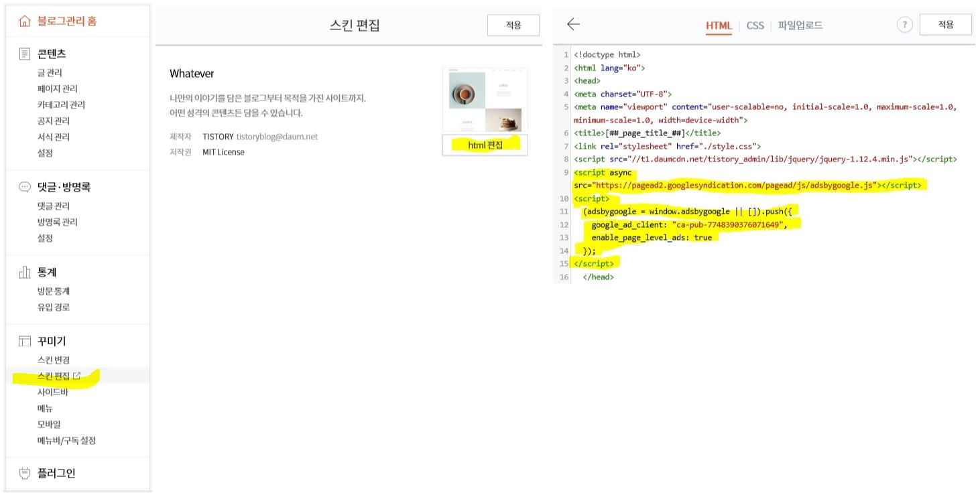This screenshot has width=980, height=495.
Task: Open 유입 경로 menu item
Action: click(x=54, y=307)
